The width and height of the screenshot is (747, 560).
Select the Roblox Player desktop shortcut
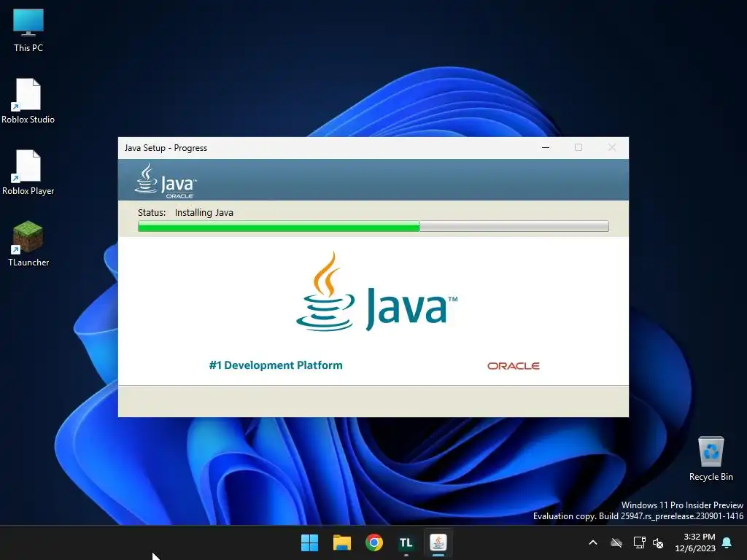click(28, 172)
